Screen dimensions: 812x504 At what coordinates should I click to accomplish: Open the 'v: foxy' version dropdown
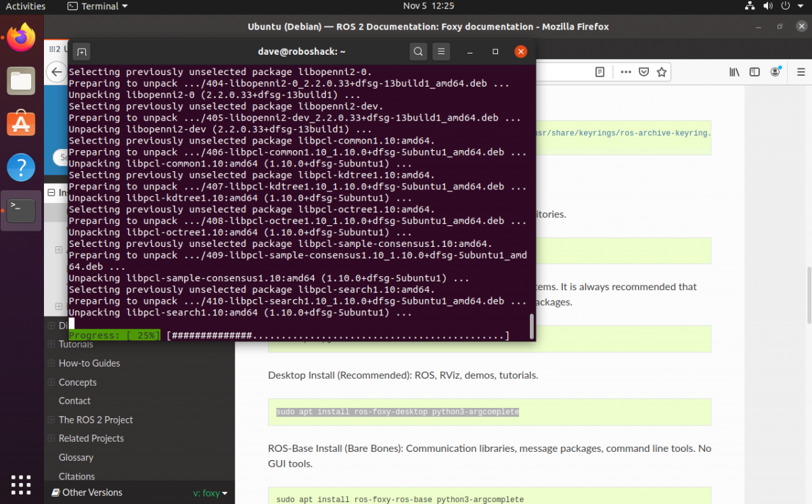pos(210,493)
